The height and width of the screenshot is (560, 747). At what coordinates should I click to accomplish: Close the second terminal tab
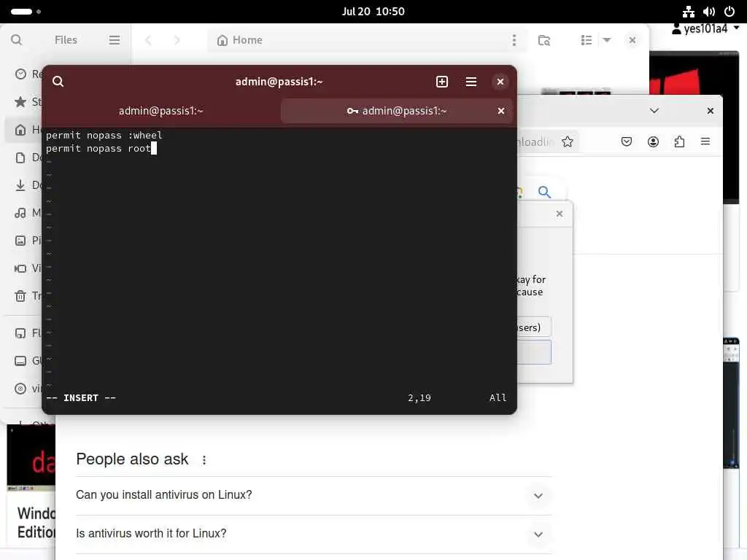click(x=500, y=111)
